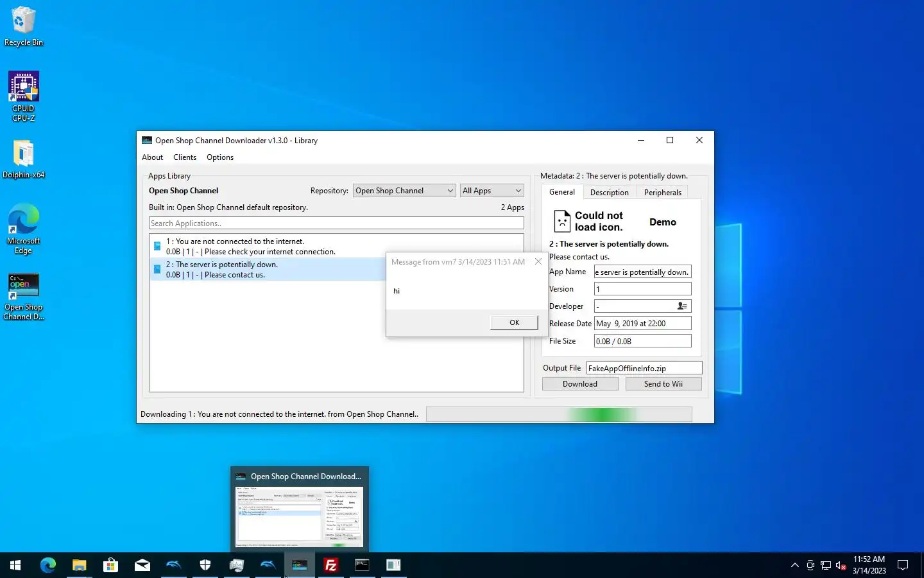Click the Meet Now camera tray icon

click(810, 565)
